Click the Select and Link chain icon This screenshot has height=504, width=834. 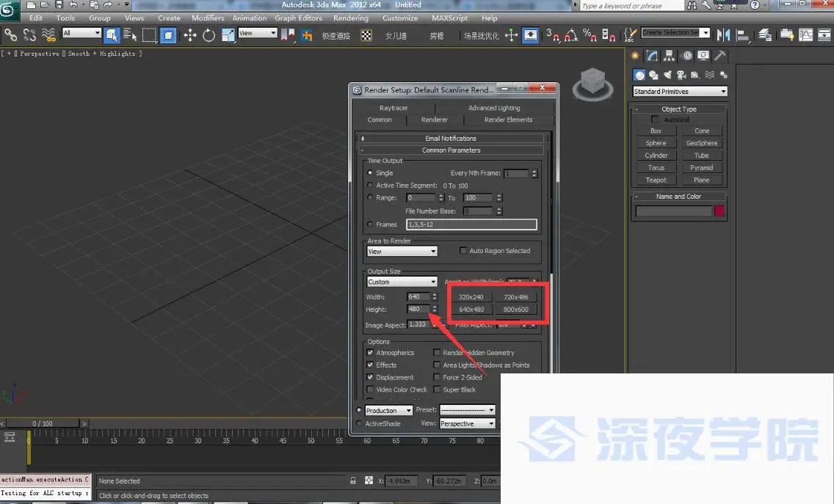tap(10, 35)
